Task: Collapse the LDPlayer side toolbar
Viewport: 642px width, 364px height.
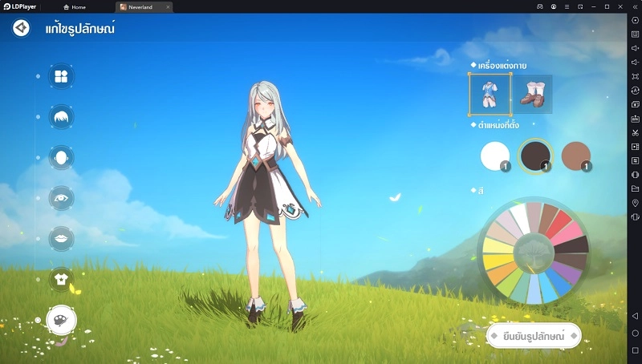Action: pos(635,6)
